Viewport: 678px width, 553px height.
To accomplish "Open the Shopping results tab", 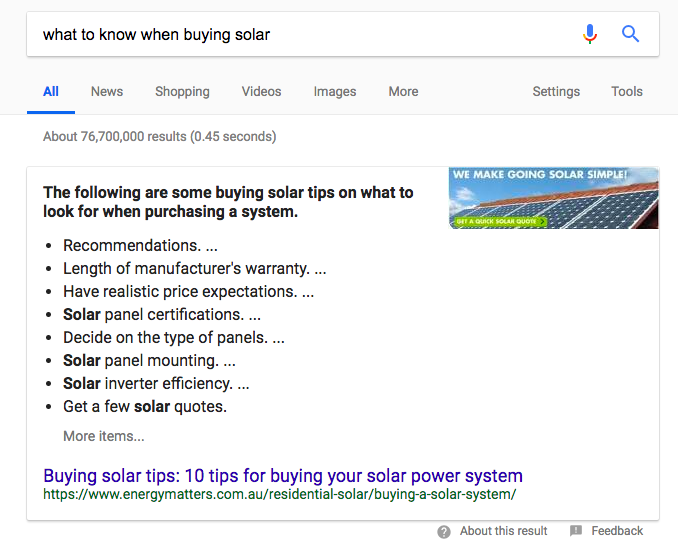I will (182, 91).
